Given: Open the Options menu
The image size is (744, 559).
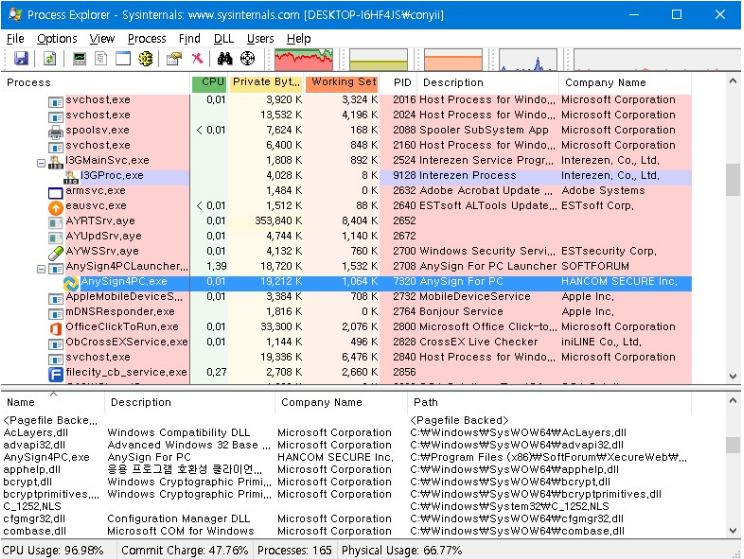Looking at the screenshot, I should tap(57, 39).
